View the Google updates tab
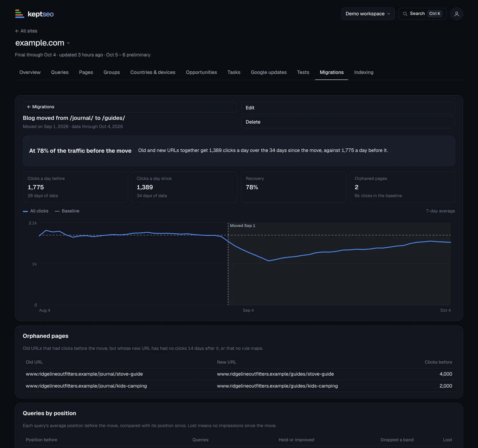The width and height of the screenshot is (478, 448). coord(269,72)
